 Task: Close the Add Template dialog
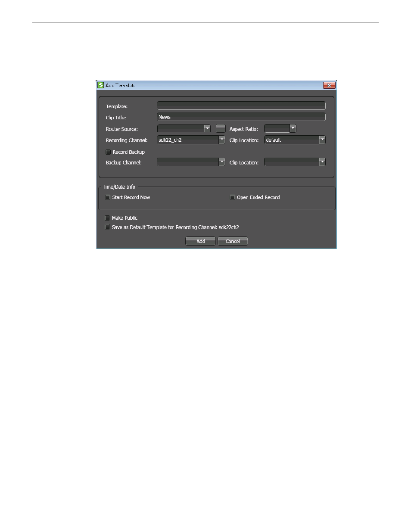pos(329,85)
